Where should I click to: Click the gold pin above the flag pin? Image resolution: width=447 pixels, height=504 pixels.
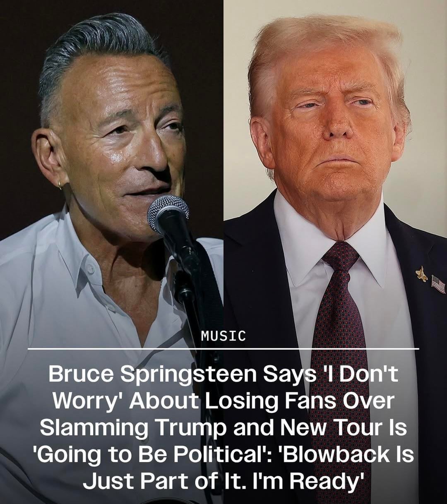tap(421, 274)
